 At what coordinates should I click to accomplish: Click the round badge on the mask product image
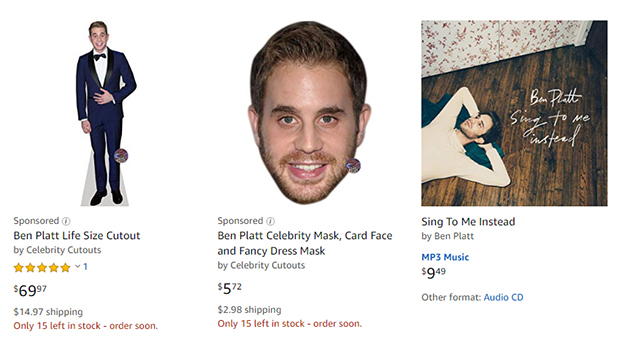[353, 166]
